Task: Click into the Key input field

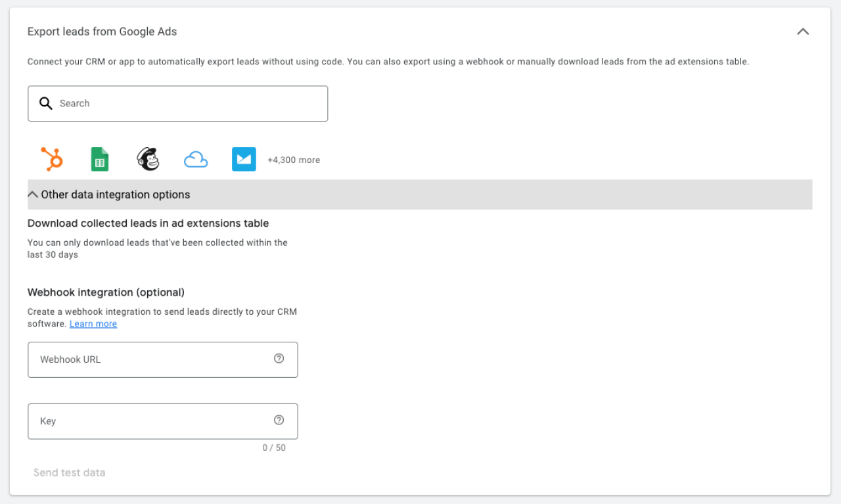Action: tap(162, 421)
